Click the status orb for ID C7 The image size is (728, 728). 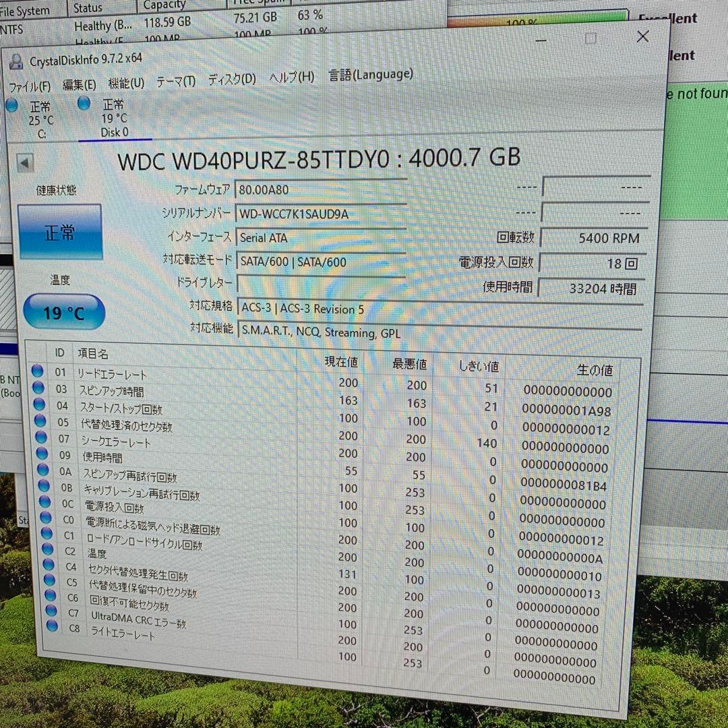click(x=51, y=611)
